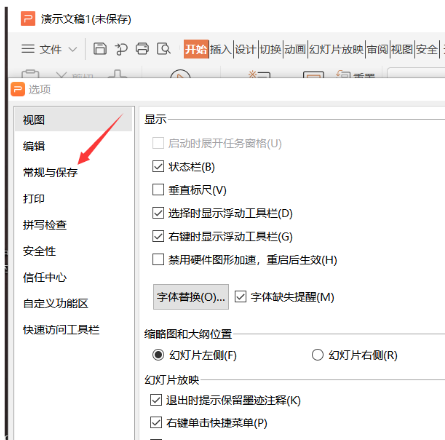Screen dimensions: 445x440
Task: Switch to the 动画 ribbon tab
Action: tap(295, 49)
